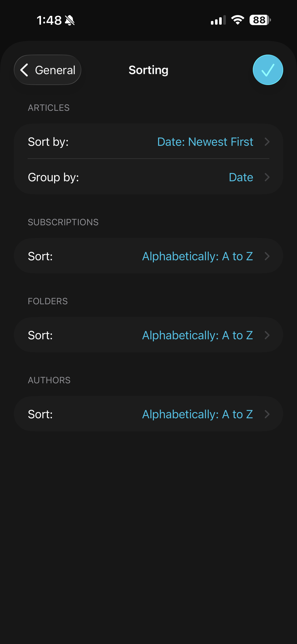This screenshot has height=644, width=297.
Task: Tap the battery indicator showing 88
Action: click(x=260, y=20)
